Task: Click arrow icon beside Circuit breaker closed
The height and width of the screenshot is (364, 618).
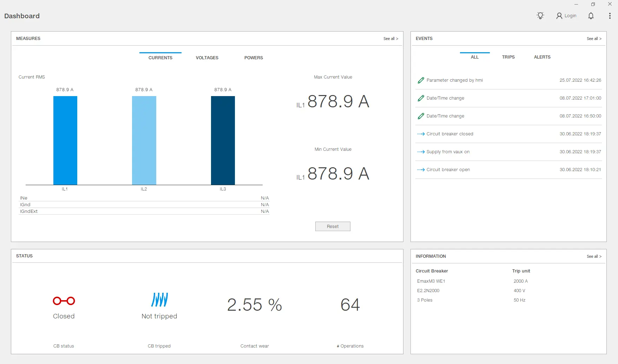Action: 421,134
